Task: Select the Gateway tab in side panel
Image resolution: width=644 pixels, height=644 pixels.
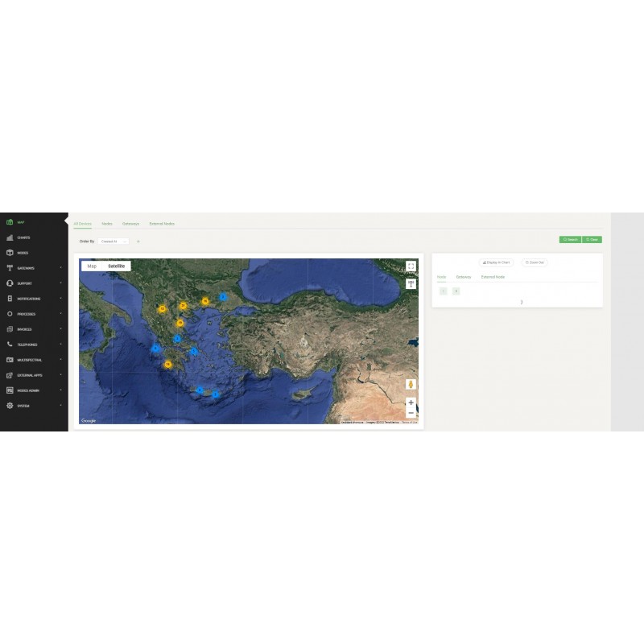Action: tap(464, 277)
